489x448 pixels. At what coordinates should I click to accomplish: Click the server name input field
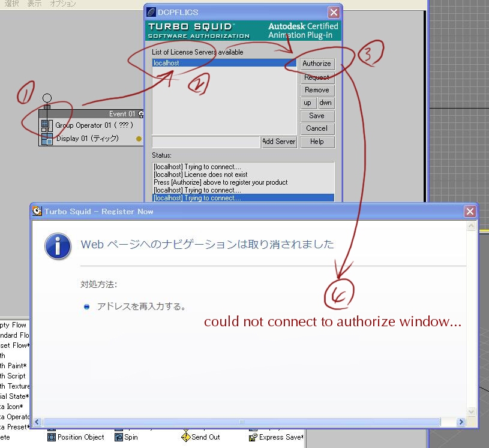pyautogui.click(x=206, y=142)
